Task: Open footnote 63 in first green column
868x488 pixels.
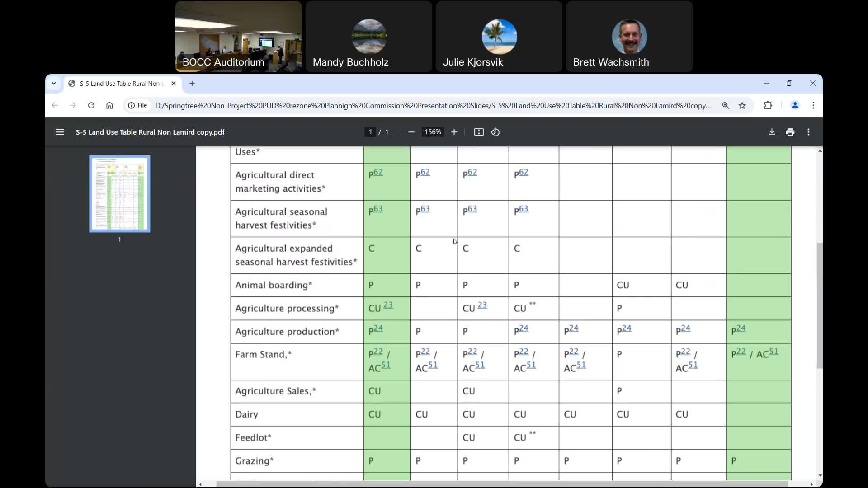Action: pyautogui.click(x=378, y=208)
